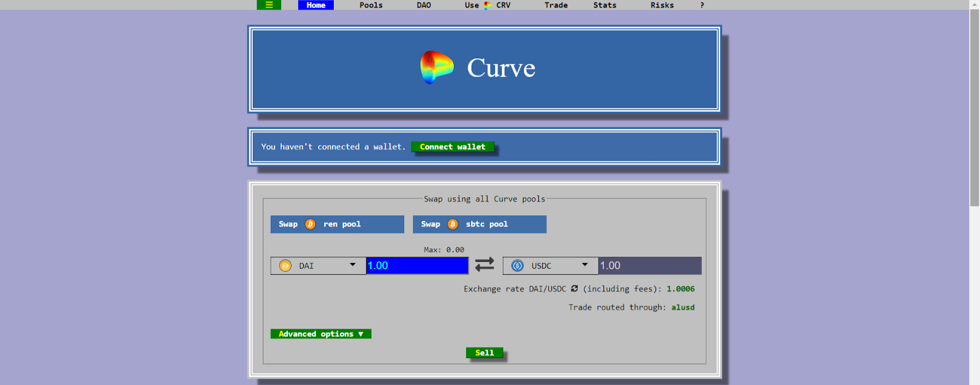
Task: Click the Sell button
Action: click(484, 353)
